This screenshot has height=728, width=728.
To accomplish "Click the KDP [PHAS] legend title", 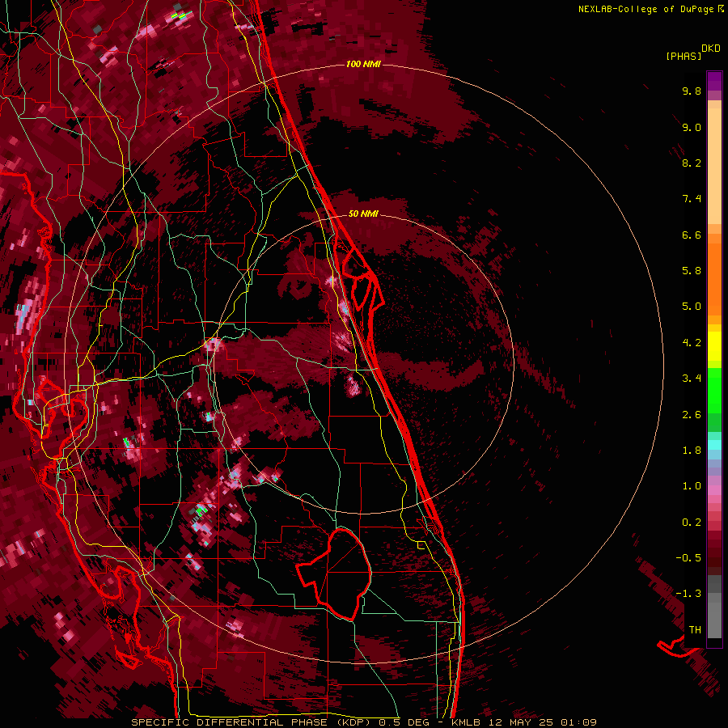I will [x=692, y=53].
